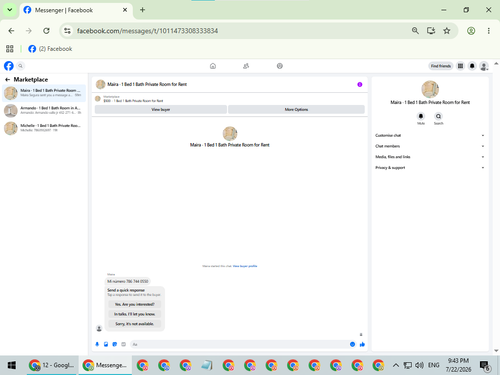Open the Armando conversation in the list
This screenshot has width=500, height=375.
(44, 110)
